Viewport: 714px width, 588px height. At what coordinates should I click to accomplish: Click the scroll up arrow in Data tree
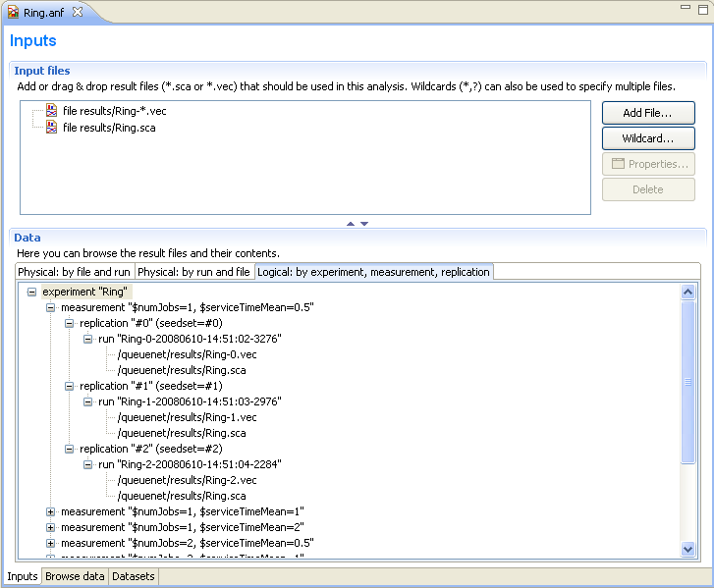coord(688,292)
